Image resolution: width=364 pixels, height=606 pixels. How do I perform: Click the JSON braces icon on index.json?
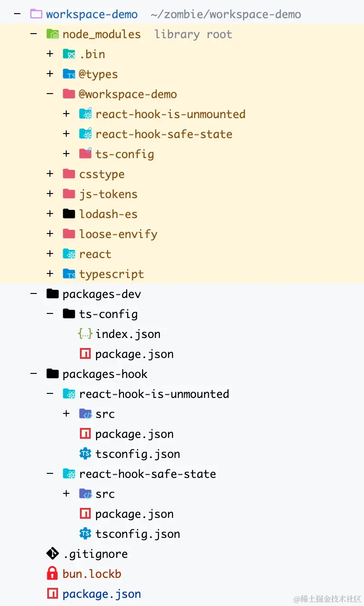[x=85, y=333]
